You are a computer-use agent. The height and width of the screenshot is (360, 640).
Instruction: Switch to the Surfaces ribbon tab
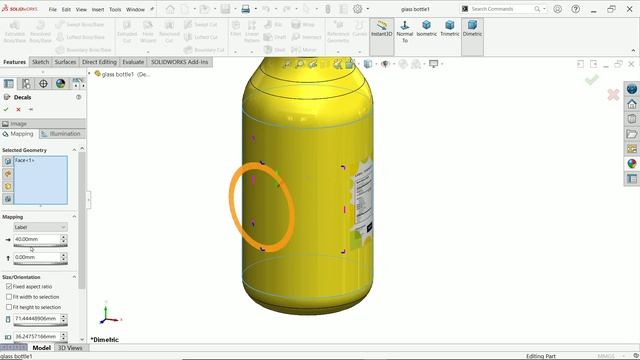pos(65,62)
